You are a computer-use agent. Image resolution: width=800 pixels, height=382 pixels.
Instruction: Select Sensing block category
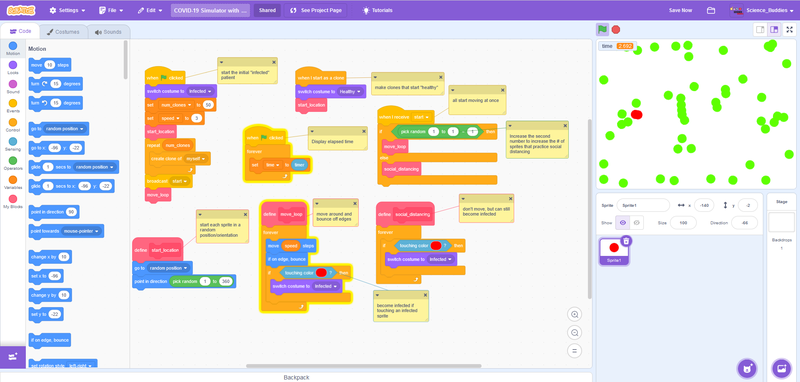click(x=13, y=144)
